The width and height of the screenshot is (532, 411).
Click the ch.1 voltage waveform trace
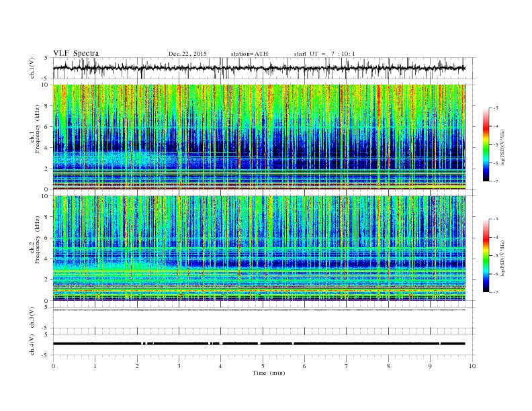[x=259, y=68]
